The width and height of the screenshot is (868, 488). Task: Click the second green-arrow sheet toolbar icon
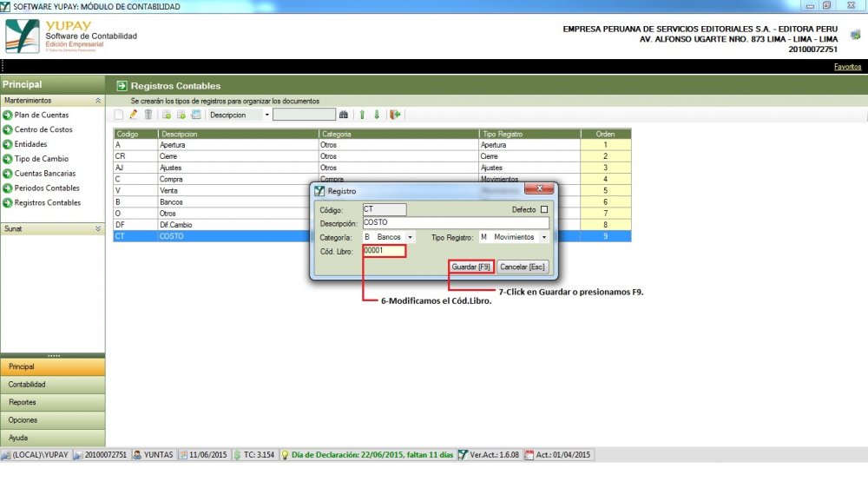(x=181, y=115)
